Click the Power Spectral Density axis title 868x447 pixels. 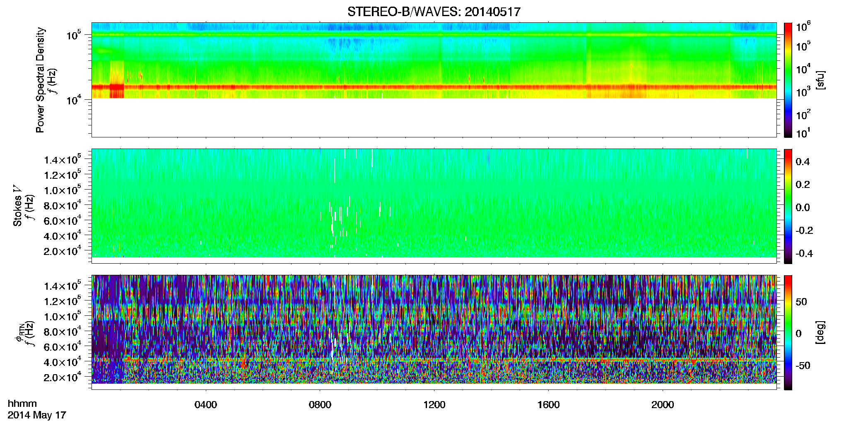tap(40, 80)
